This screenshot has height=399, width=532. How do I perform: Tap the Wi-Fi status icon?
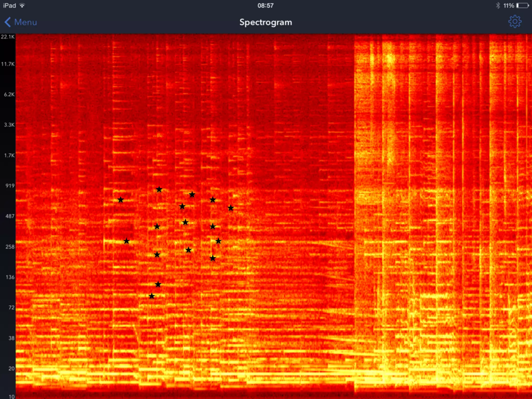tap(22, 5)
